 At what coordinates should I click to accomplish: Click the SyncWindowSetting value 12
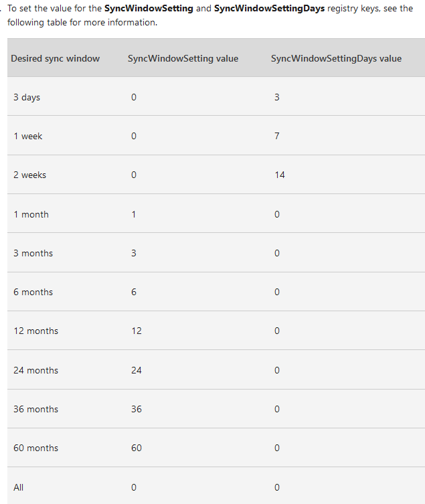tap(137, 331)
